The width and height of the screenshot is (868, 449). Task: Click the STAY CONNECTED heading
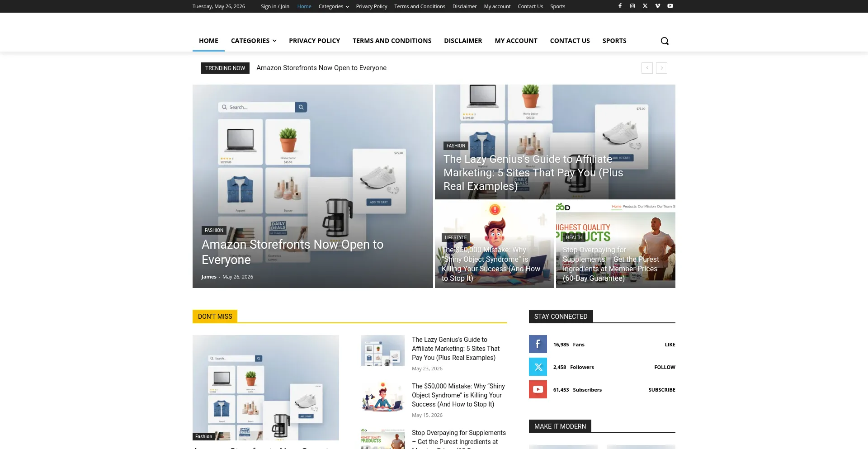point(561,317)
